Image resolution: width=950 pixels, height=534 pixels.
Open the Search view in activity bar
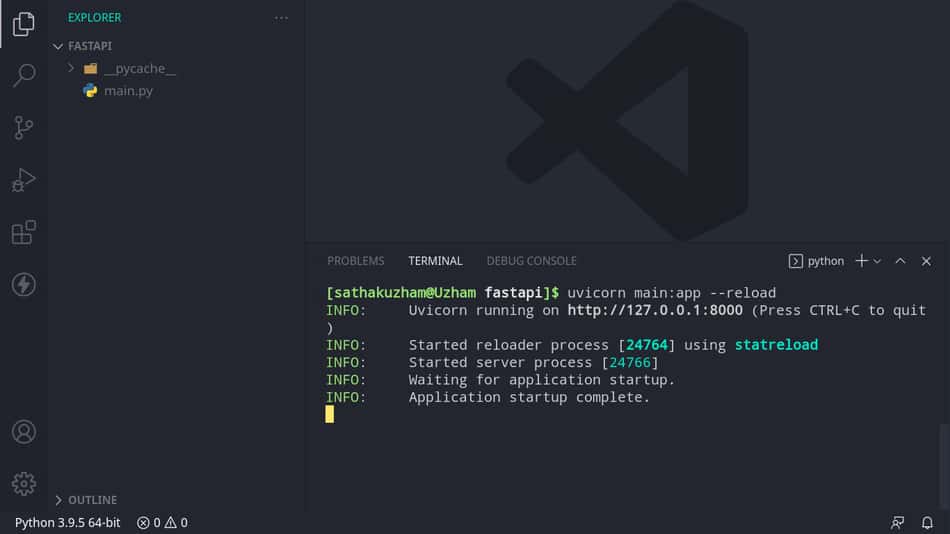24,76
